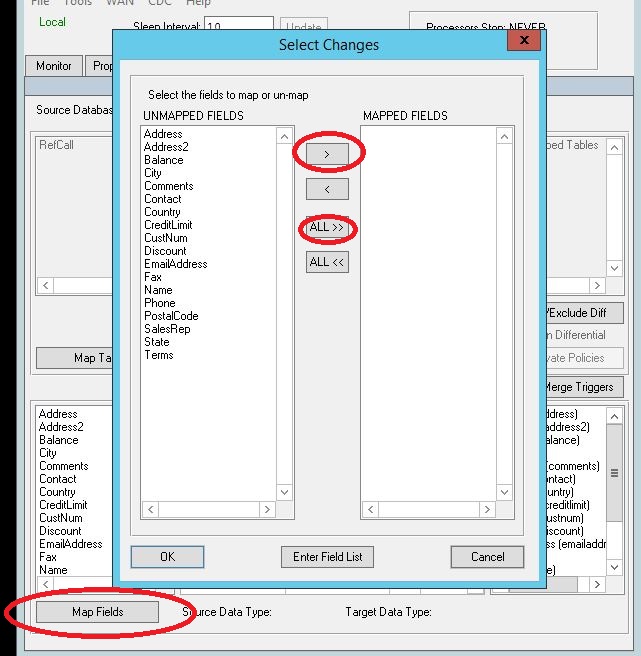641x656 pixels.
Task: Click down arrow of main window mapped fields scrollbar
Action: coord(614,567)
